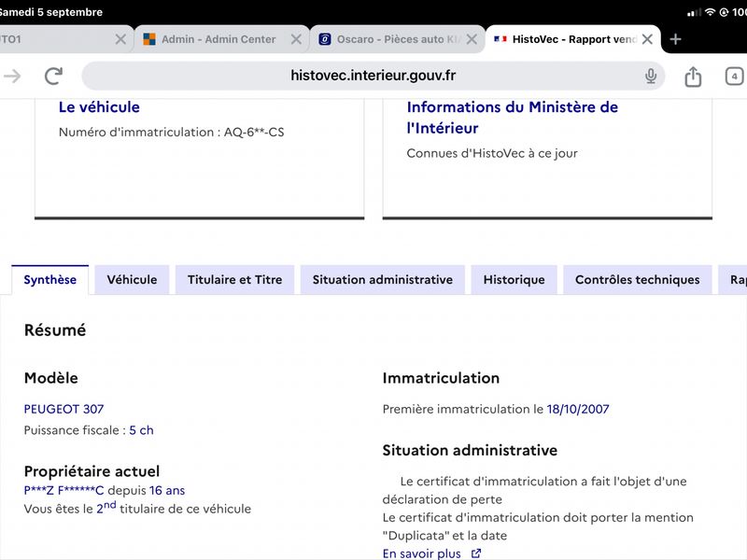Close the HistoVec tab
Screen dimensions: 747x560
[647, 39]
